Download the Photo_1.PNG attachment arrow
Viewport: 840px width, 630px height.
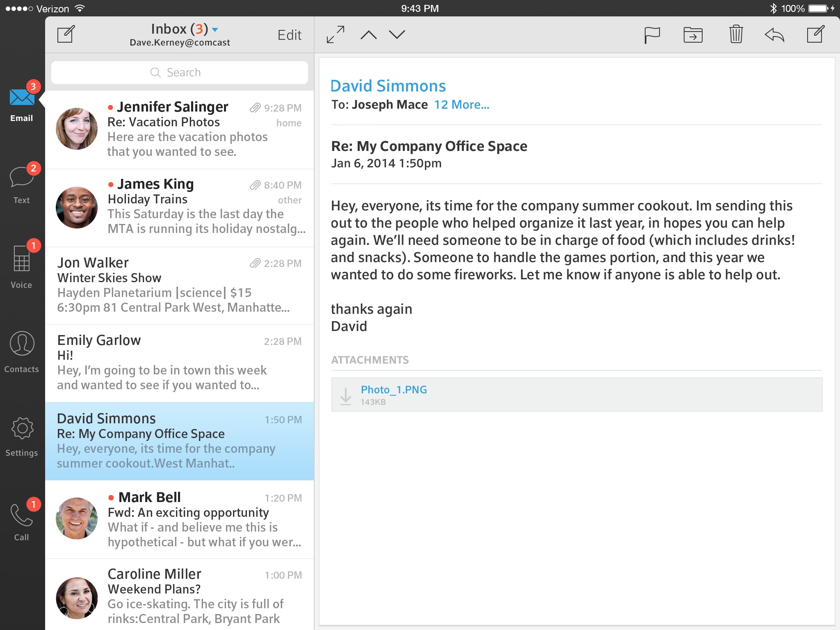click(346, 396)
